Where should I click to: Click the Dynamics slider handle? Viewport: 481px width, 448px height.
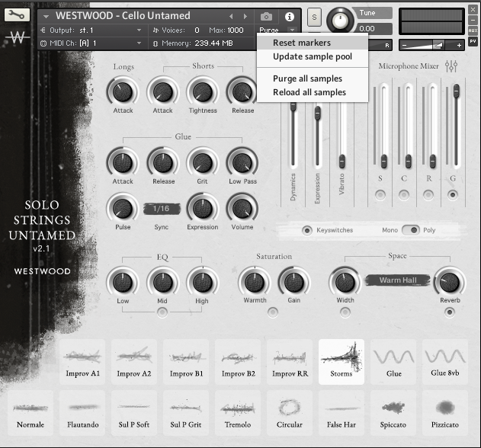pos(293,107)
